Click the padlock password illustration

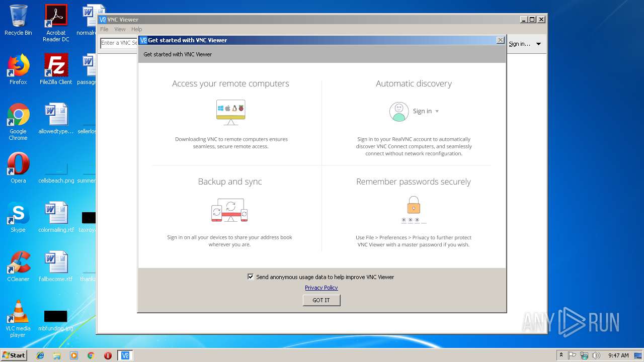(414, 210)
